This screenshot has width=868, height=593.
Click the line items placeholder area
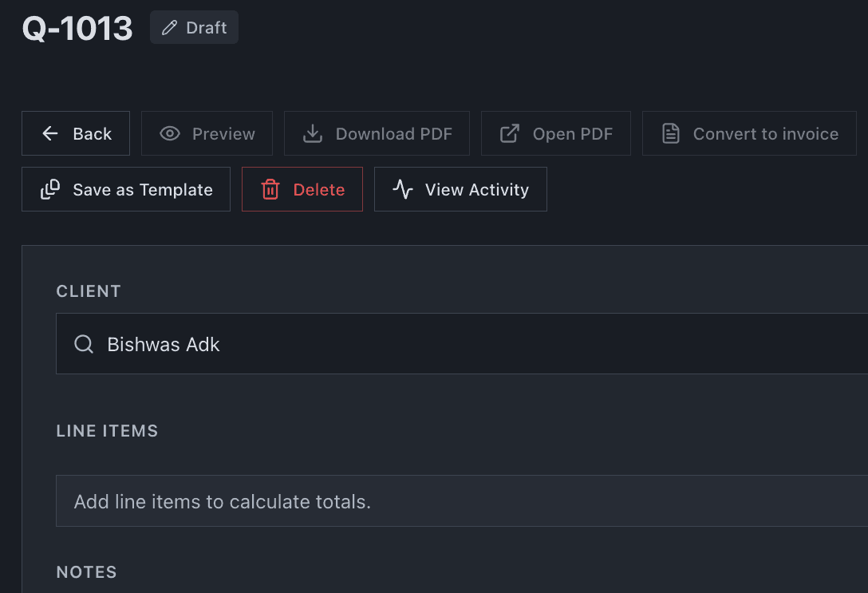pos(319,501)
